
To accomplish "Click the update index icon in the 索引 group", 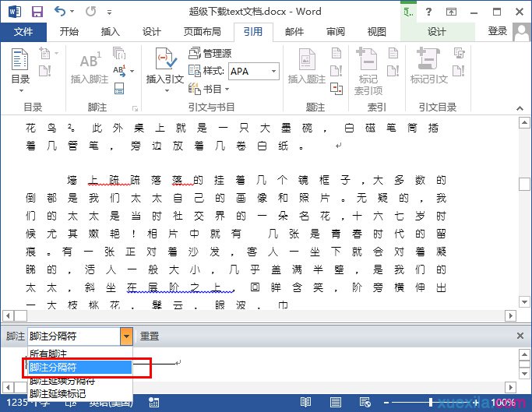I will click(393, 71).
